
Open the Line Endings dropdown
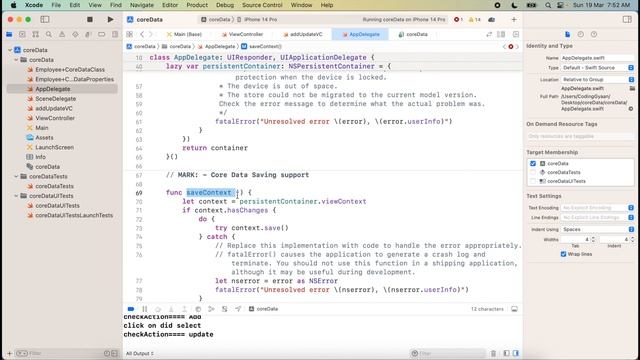tap(598, 218)
